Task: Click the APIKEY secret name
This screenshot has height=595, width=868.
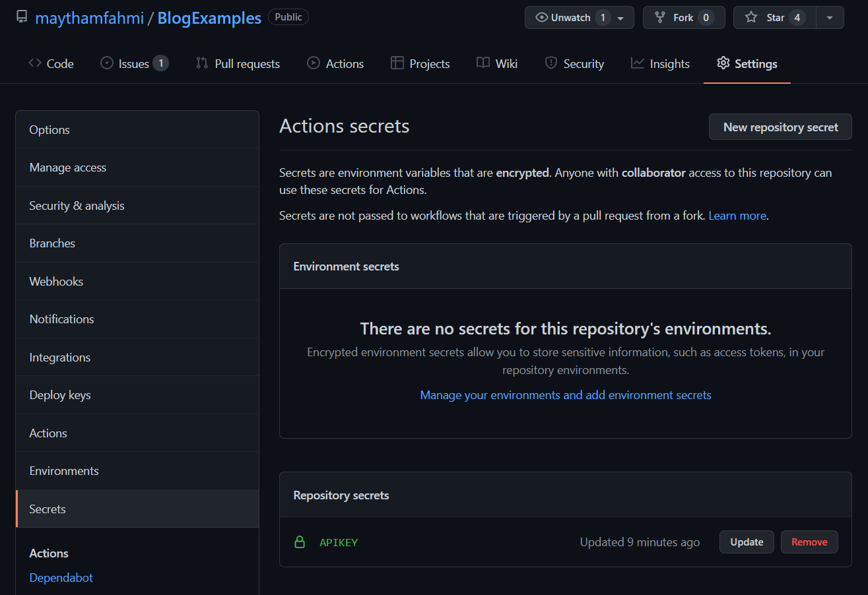Action: pos(339,542)
